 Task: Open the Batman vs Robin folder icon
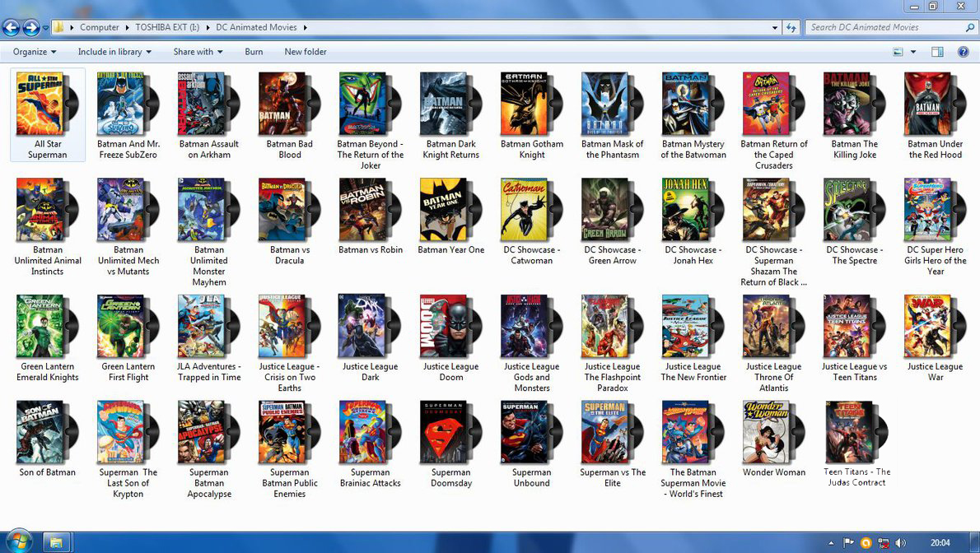click(370, 210)
